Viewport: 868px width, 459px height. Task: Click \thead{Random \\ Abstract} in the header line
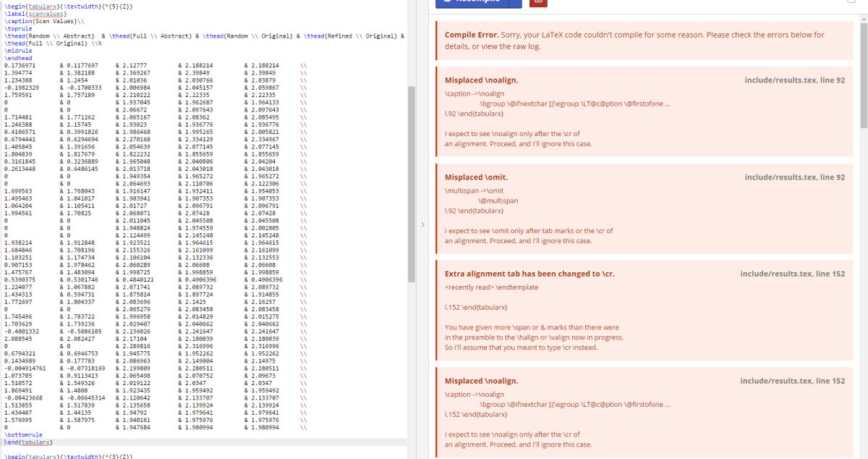click(50, 35)
